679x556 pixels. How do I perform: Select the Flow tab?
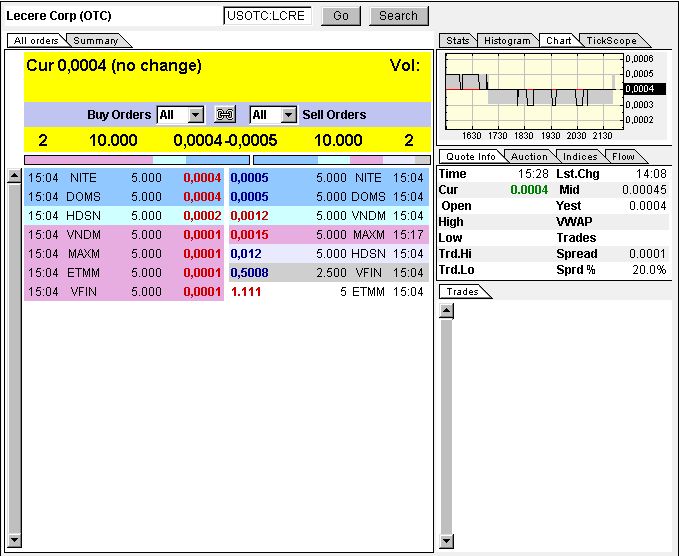coord(623,157)
